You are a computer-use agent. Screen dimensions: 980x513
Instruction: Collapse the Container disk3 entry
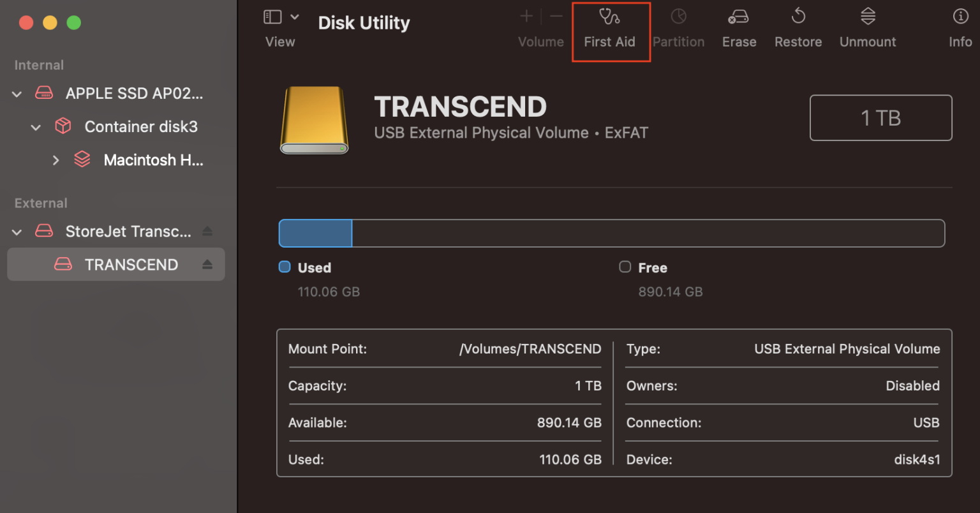click(36, 128)
